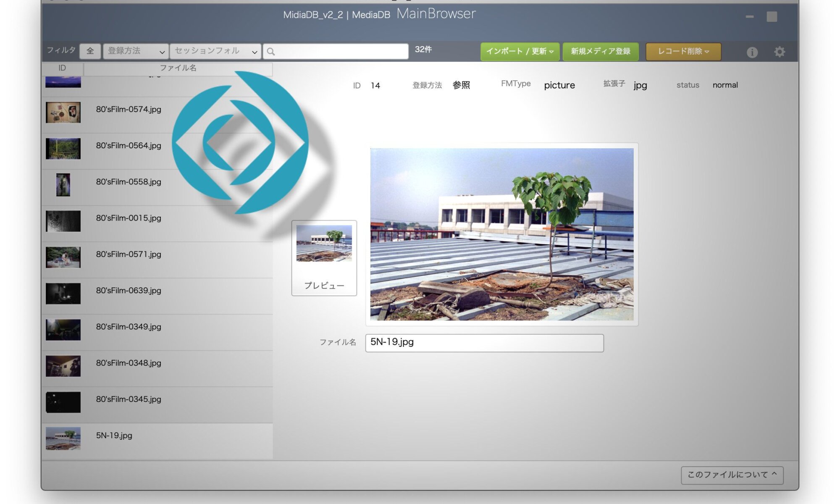
Task: Select row 5N-19.jpg in the list
Action: click(x=157, y=441)
